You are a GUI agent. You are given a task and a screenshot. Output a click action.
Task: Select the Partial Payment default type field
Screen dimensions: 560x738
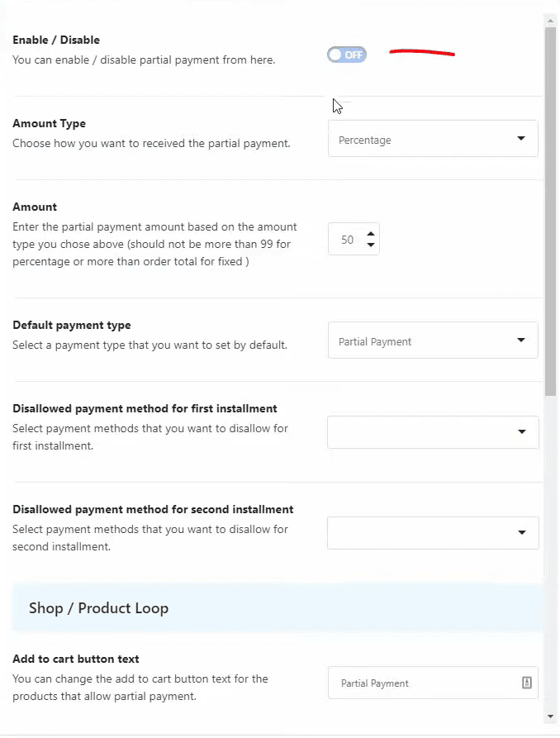(413, 340)
